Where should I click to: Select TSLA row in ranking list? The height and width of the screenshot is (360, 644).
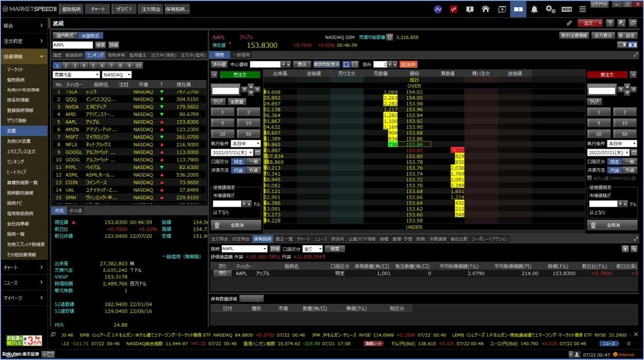129,91
